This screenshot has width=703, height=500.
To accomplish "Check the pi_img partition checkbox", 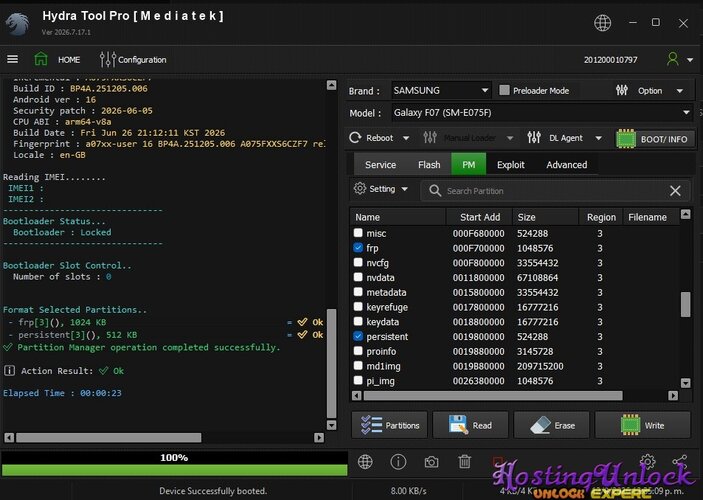I will pyautogui.click(x=358, y=380).
